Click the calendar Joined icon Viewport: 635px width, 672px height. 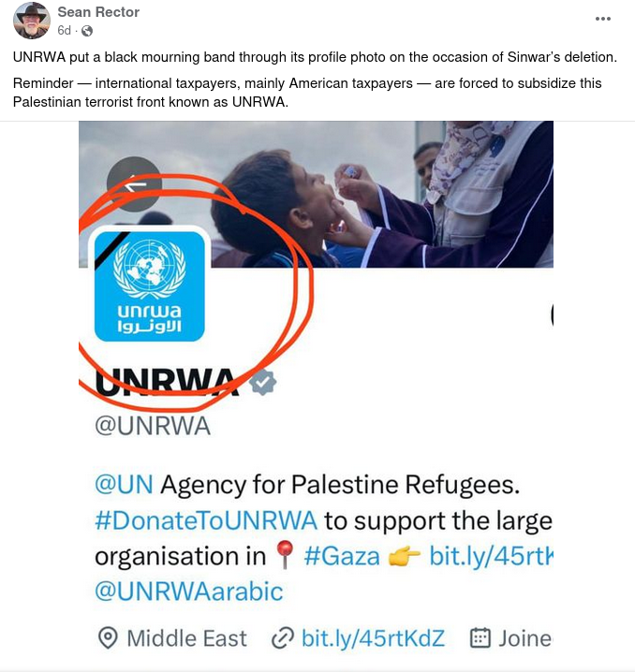(x=480, y=637)
